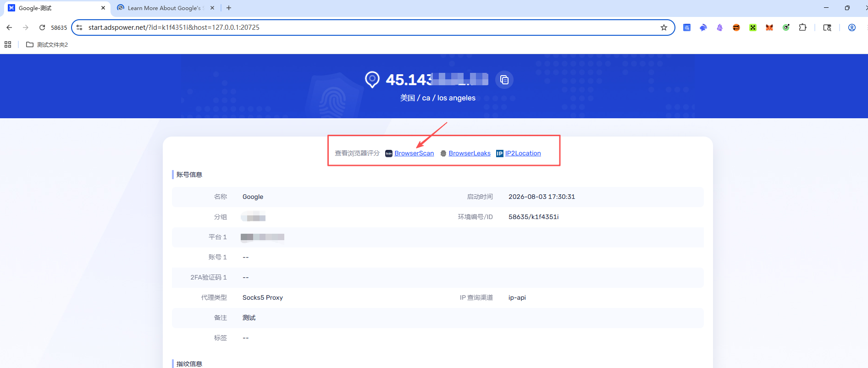868x368 pixels.
Task: Open the green ring extension icon
Action: click(786, 27)
